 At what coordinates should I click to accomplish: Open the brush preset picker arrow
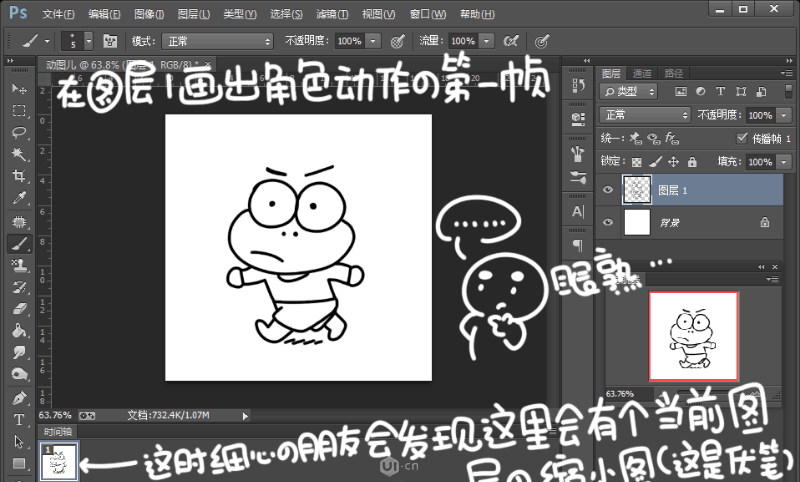(89, 41)
